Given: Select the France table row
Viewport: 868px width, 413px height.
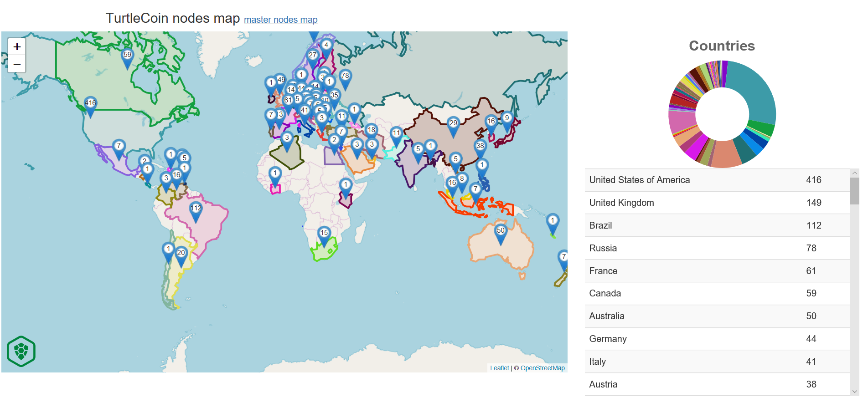Looking at the screenshot, I should coord(717,271).
